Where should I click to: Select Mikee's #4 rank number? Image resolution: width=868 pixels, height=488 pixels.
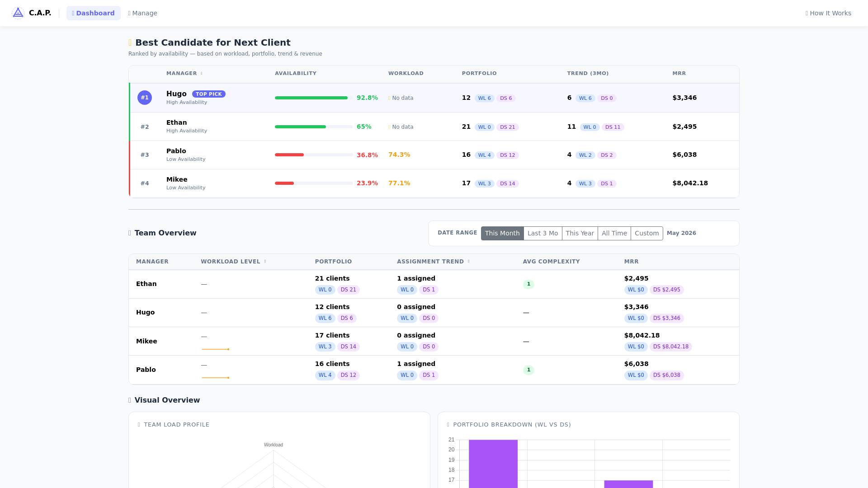pos(145,183)
